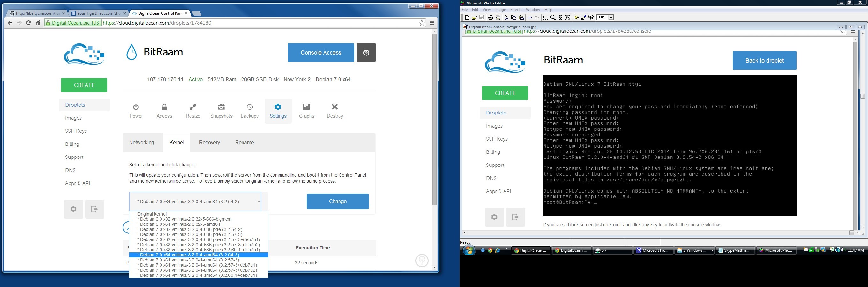Expand the 3 Windows taskbar group arrow

point(712,250)
